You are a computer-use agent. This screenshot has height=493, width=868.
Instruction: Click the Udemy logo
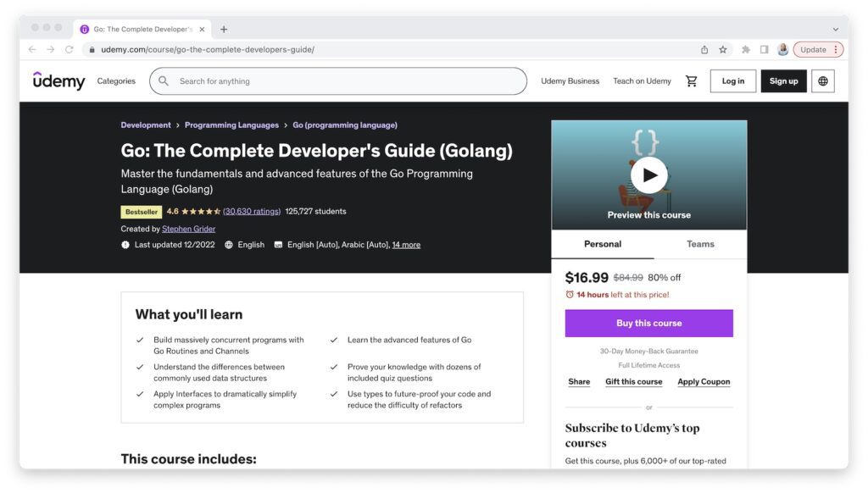coord(58,80)
